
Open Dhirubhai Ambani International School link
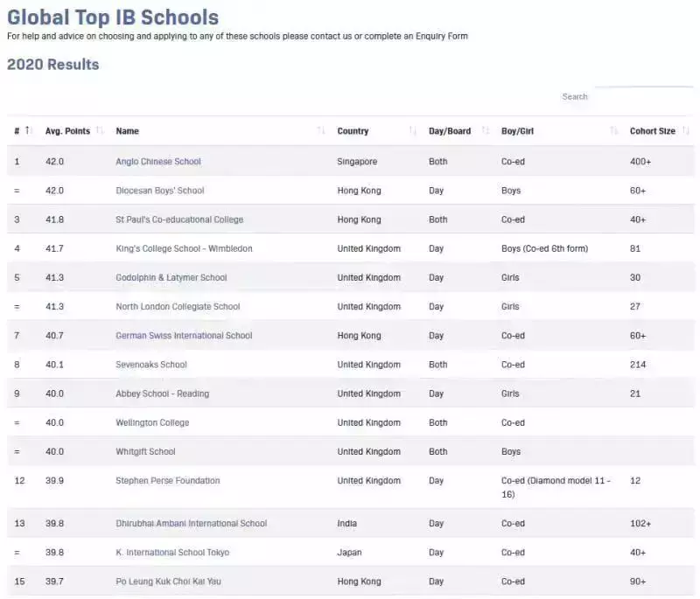click(191, 524)
